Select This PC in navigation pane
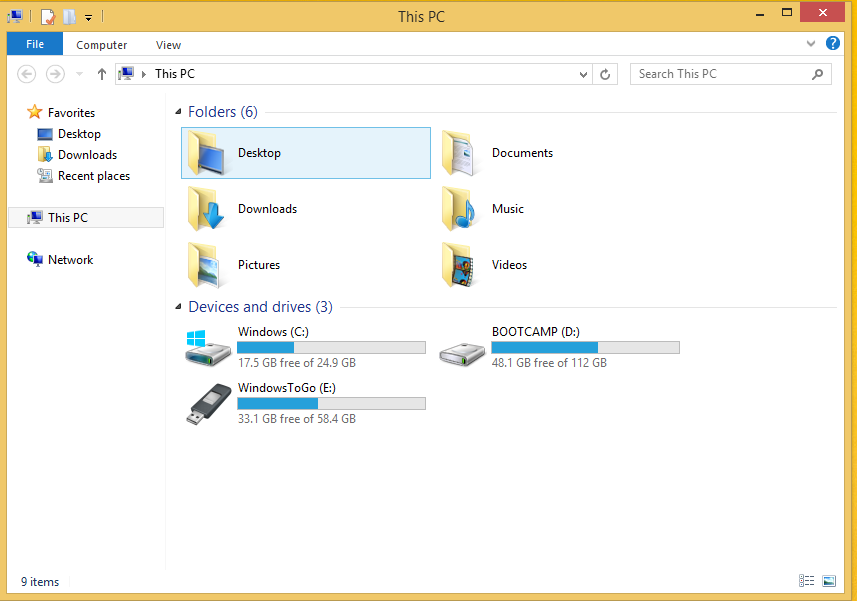Viewport: 857px width, 601px height. pyautogui.click(x=86, y=217)
